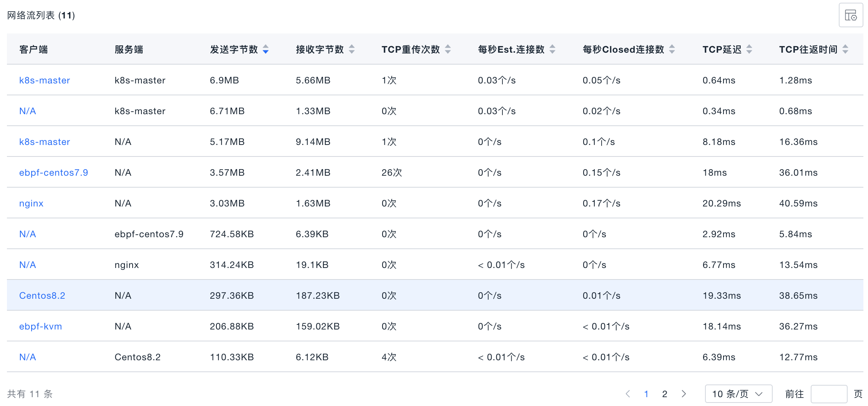
Task: Open the table column settings icon
Action: click(850, 15)
